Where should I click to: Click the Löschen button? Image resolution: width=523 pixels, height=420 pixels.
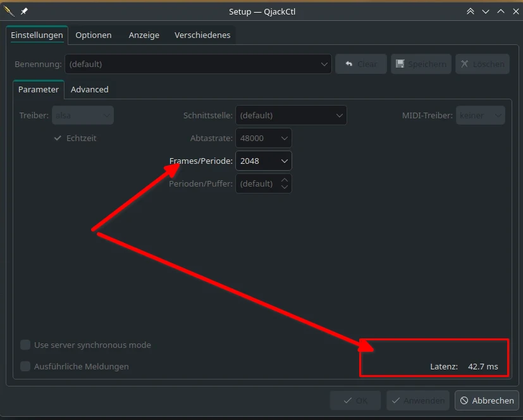(x=483, y=64)
